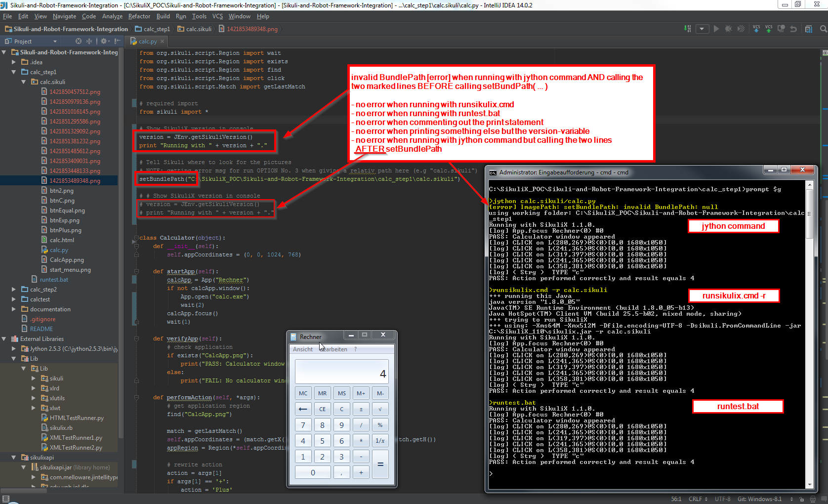Click MC button in Rechner calculator
Image resolution: width=828 pixels, height=504 pixels.
(x=303, y=393)
